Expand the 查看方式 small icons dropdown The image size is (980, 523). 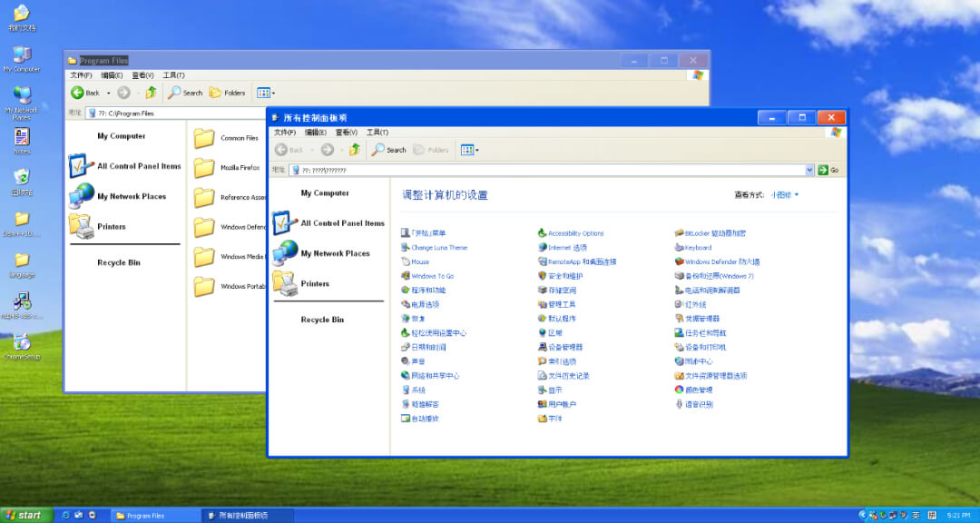click(785, 195)
